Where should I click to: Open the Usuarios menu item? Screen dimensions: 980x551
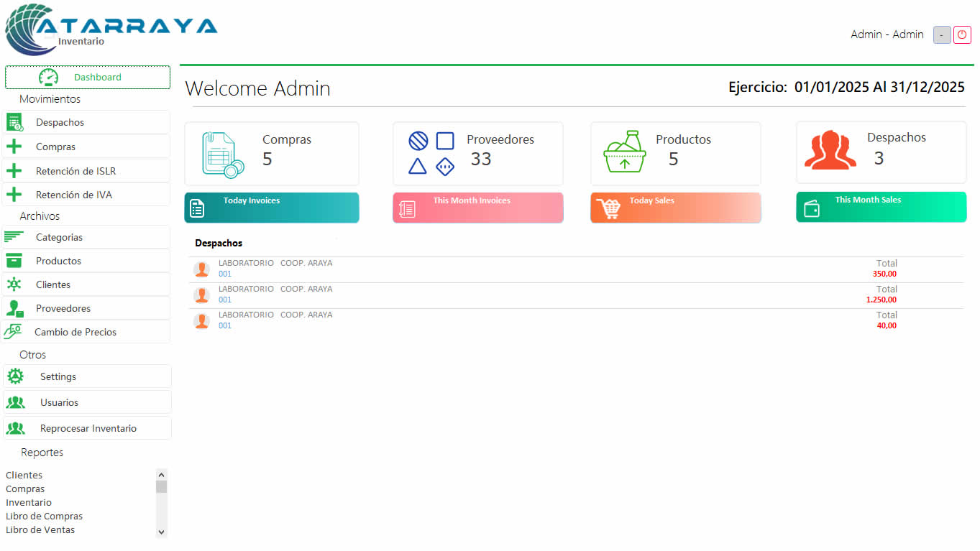pyautogui.click(x=59, y=402)
